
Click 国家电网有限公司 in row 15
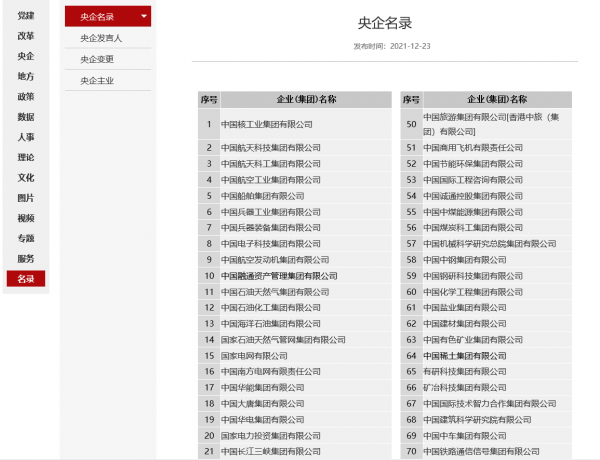click(254, 356)
